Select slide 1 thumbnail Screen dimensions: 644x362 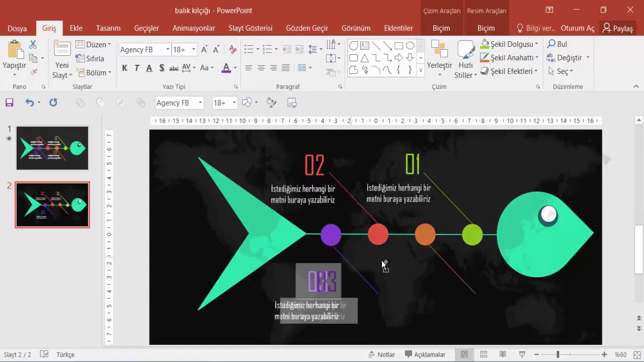pyautogui.click(x=52, y=148)
